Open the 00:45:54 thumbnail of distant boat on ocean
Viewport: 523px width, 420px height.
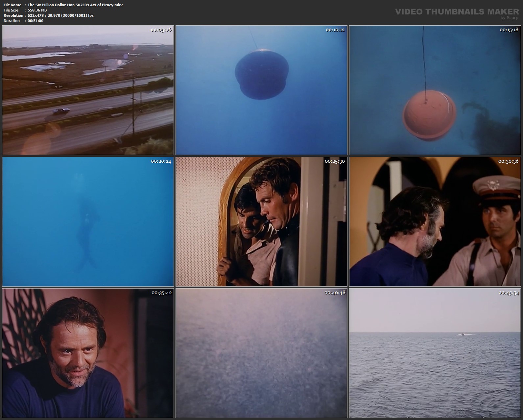(435, 353)
